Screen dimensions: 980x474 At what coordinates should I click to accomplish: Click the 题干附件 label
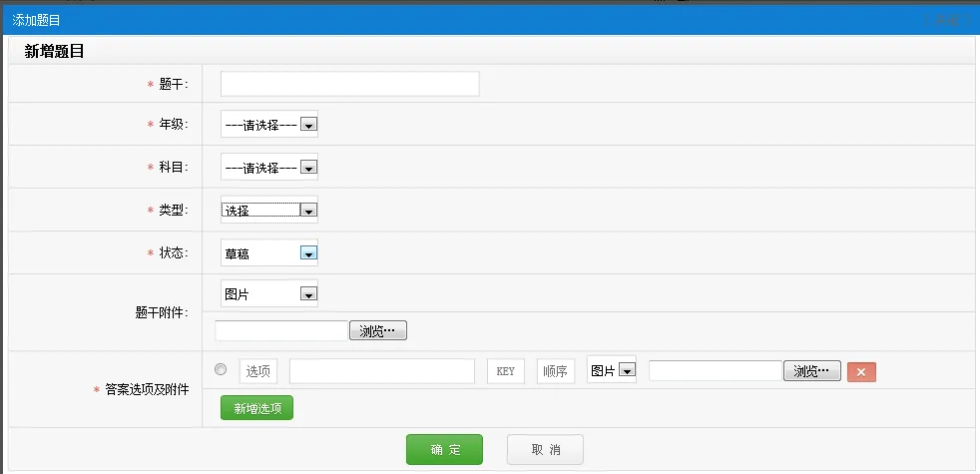pos(162,312)
